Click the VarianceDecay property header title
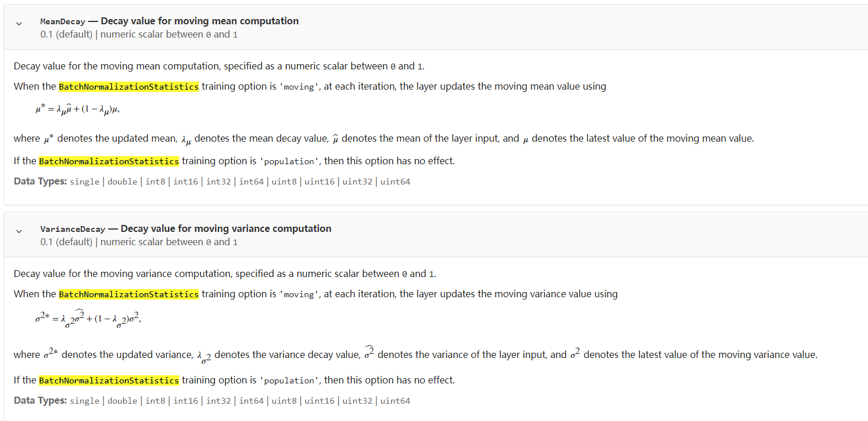 (186, 229)
